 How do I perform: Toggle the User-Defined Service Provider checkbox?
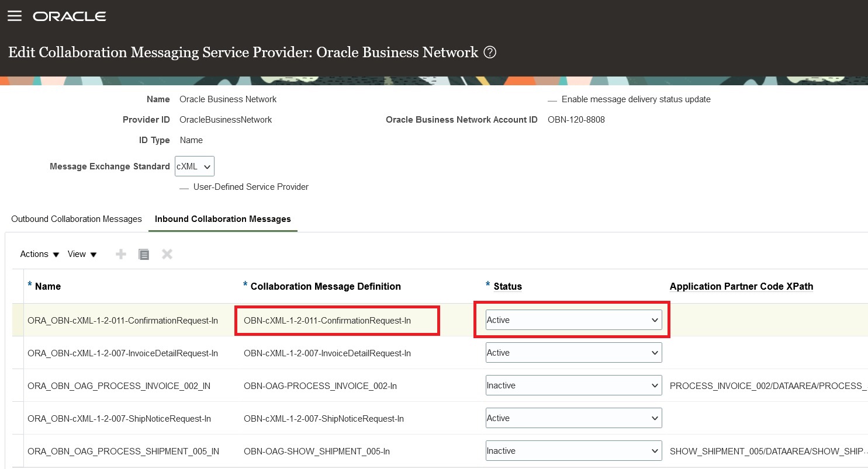pyautogui.click(x=184, y=187)
